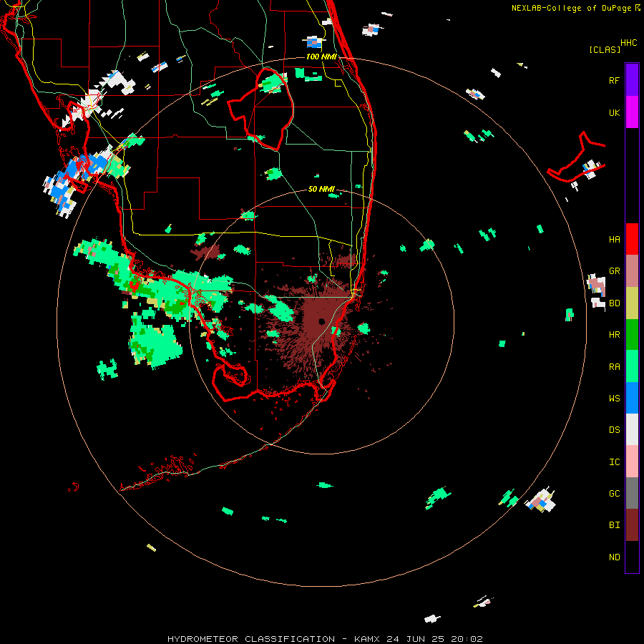Click the BI legend label
This screenshot has height=644, width=644.
614,525
